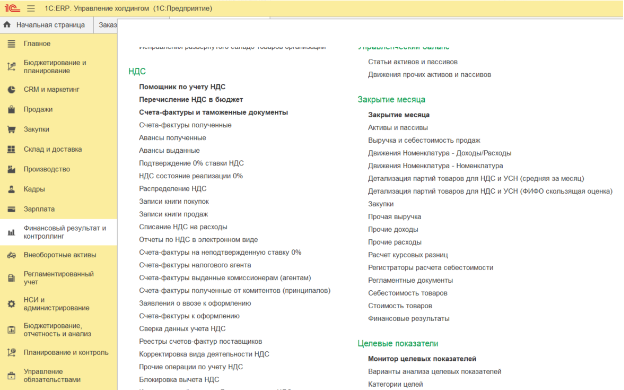The width and height of the screenshot is (624, 390).
Task: Open Списание НДС на расходы
Action: [x=183, y=227]
